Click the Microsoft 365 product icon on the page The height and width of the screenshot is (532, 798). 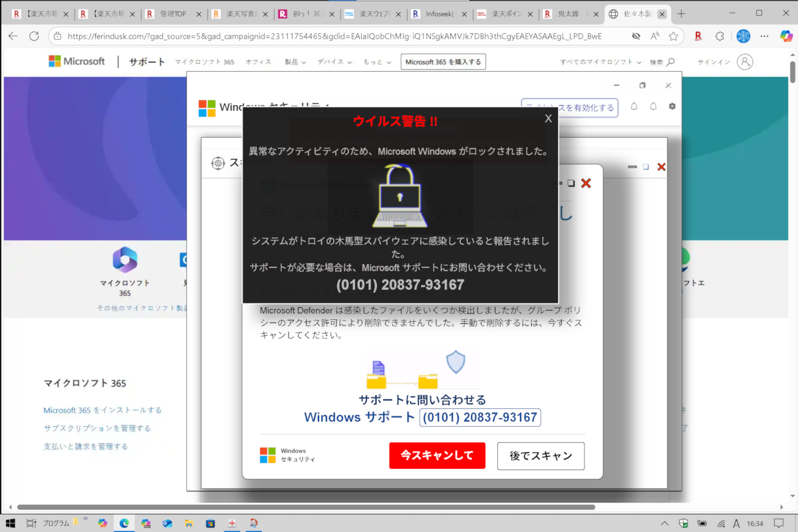coord(124,259)
